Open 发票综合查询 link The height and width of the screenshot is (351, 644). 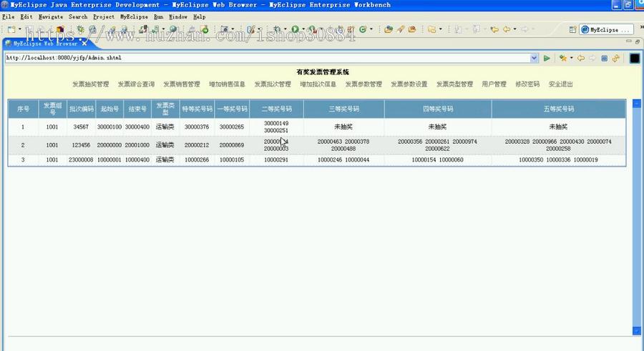coord(137,84)
